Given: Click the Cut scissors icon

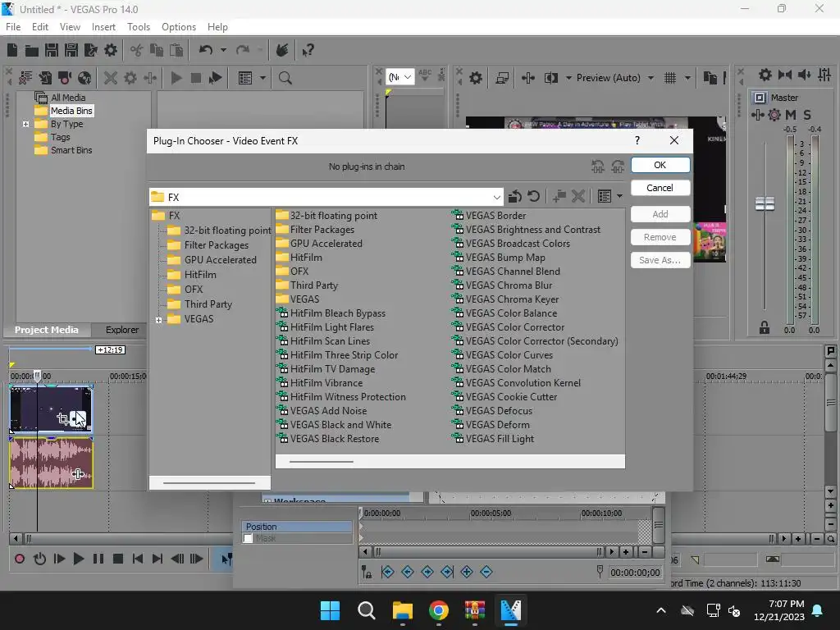Looking at the screenshot, I should point(137,50).
